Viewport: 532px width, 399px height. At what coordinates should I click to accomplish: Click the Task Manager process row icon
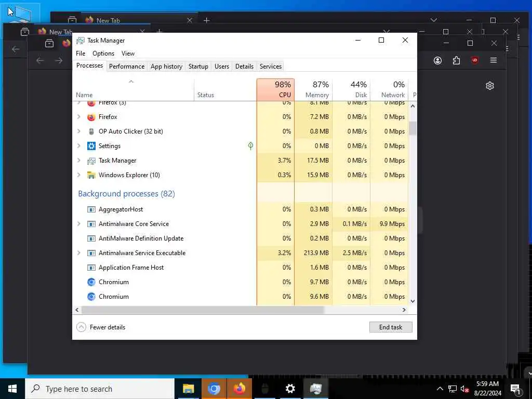pos(91,161)
